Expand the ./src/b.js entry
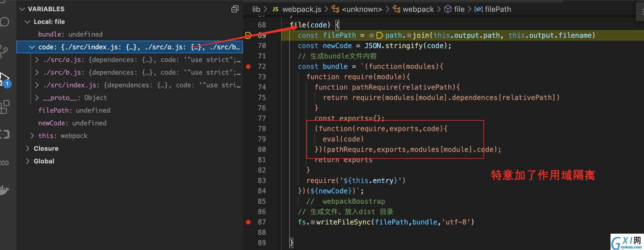Viewport: 644px width, 250px height. 37,72
